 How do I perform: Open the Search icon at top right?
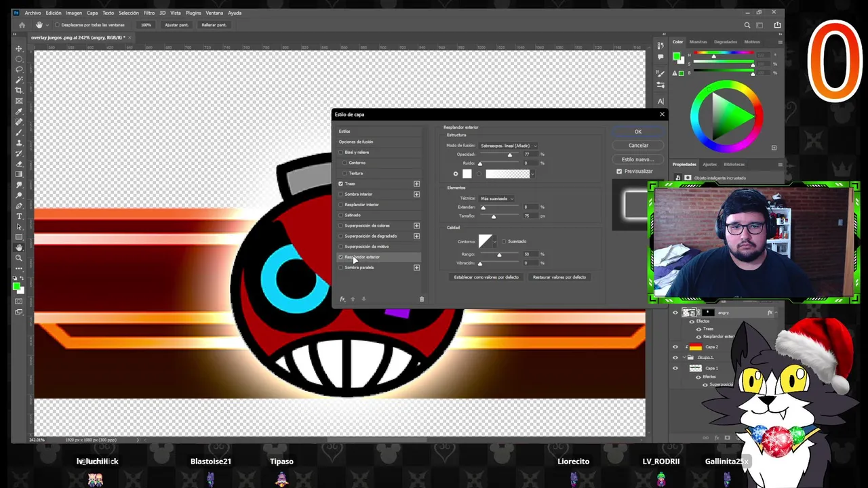point(747,25)
